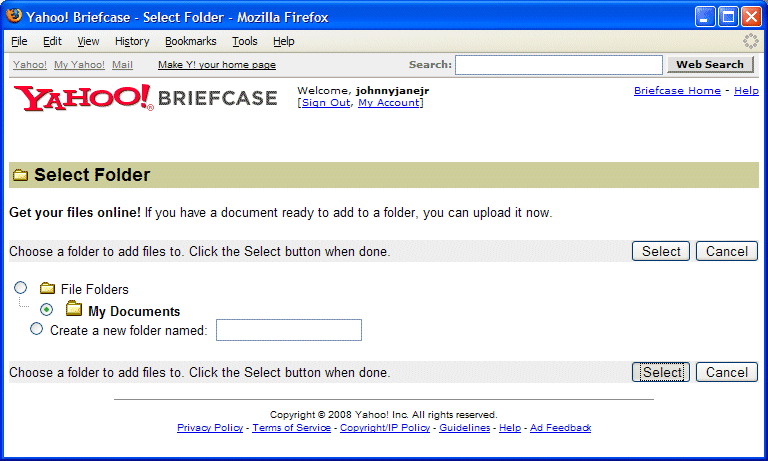768x461 pixels.
Task: Select the File Folders radio button
Action: [21, 288]
